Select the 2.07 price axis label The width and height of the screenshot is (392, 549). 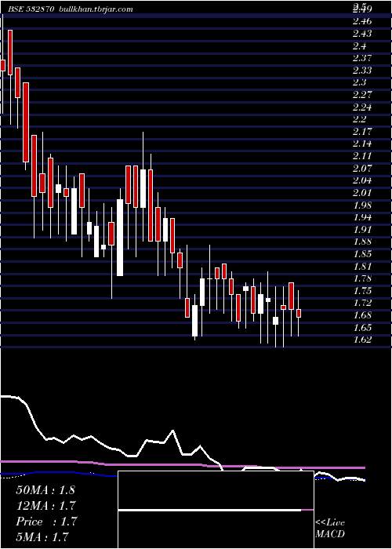pyautogui.click(x=362, y=169)
